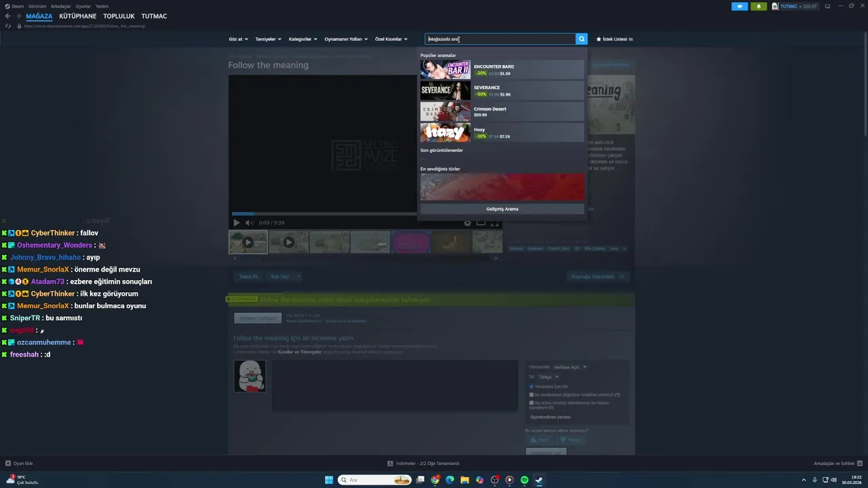Reload the store page with refresh icon
This screenshot has width=868, height=488.
[x=8, y=26]
